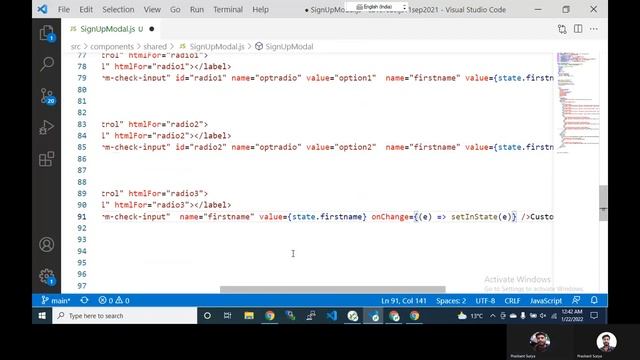Click line number 85 in the gutter
The height and width of the screenshot is (360, 640).
click(82, 147)
